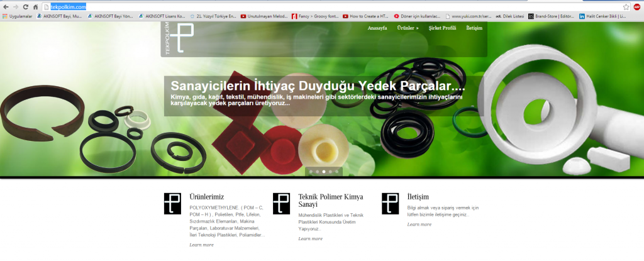644x261 pixels.
Task: Click the browser back arrow
Action: click(x=6, y=7)
